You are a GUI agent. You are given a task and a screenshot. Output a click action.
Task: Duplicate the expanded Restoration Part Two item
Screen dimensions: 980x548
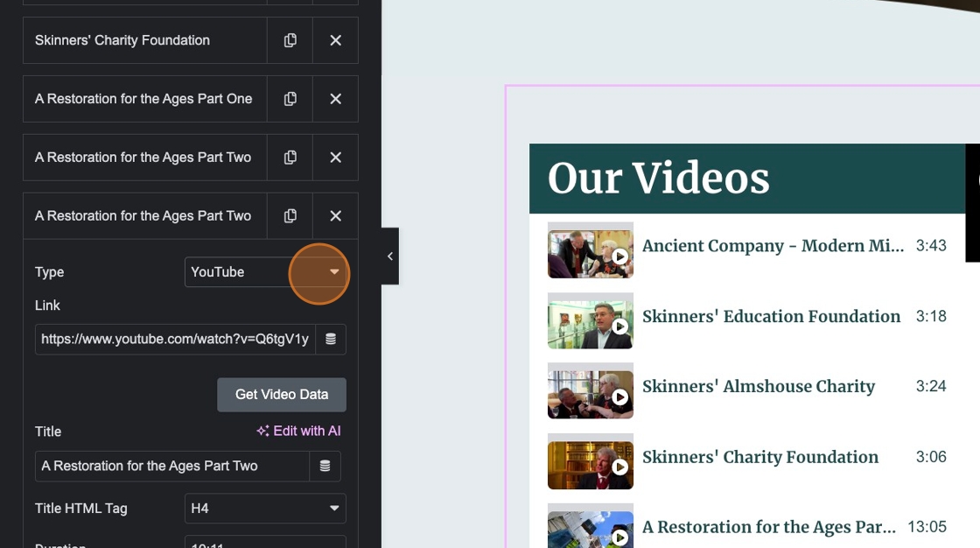click(x=290, y=216)
